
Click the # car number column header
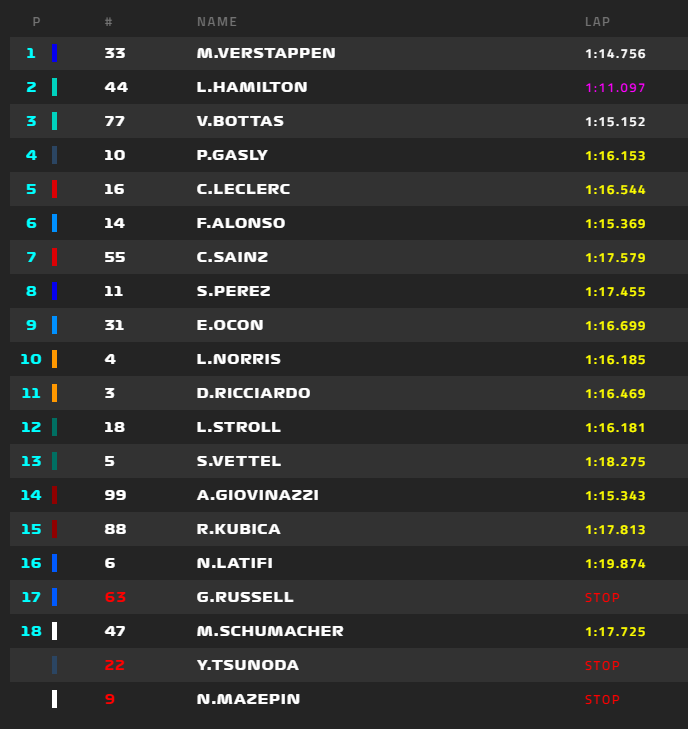pyautogui.click(x=108, y=22)
